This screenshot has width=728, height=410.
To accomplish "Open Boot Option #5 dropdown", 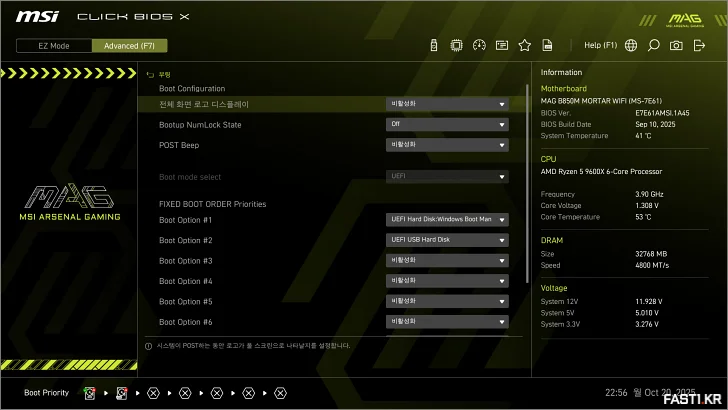I will point(447,301).
